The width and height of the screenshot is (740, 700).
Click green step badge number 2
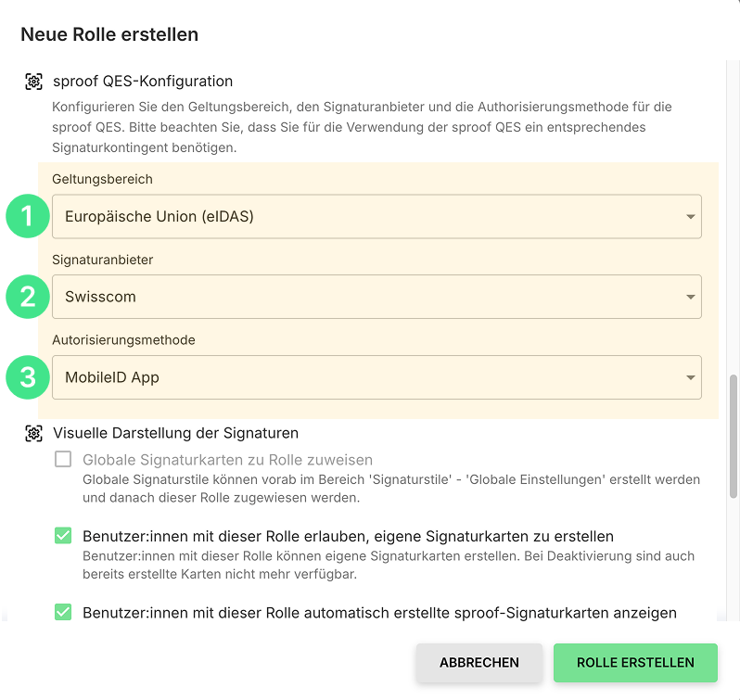tap(28, 297)
